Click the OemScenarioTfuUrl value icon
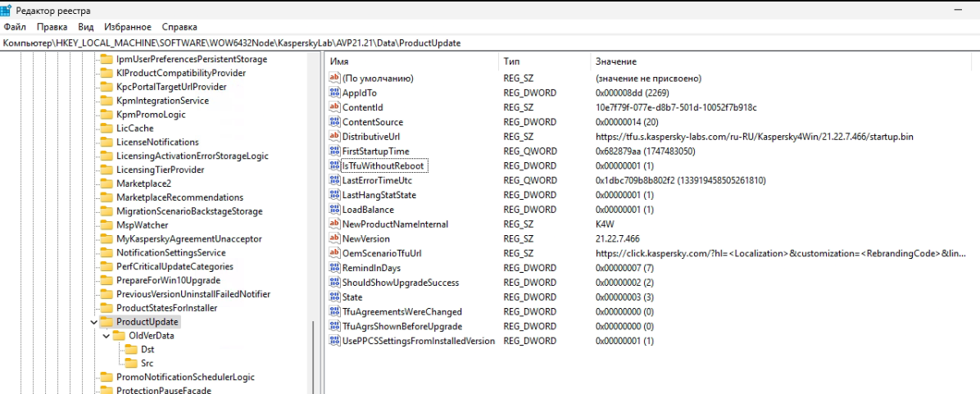This screenshot has height=394, width=980. point(334,253)
